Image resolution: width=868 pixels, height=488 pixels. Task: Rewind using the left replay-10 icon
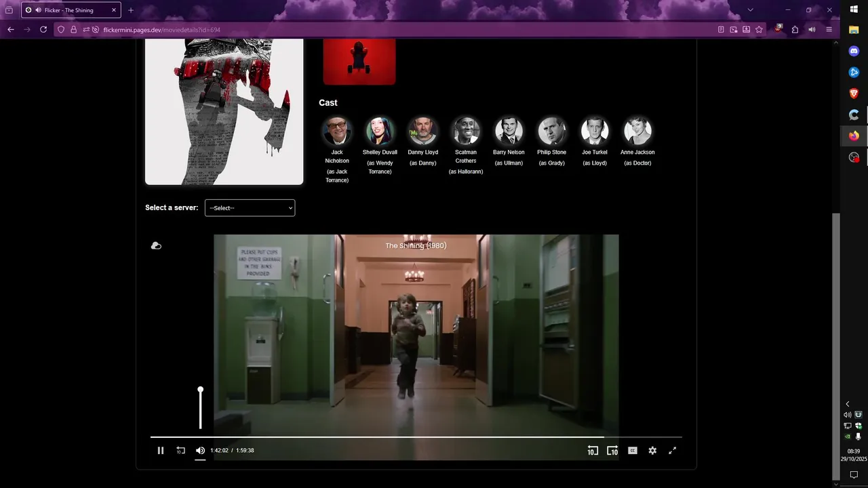click(180, 451)
